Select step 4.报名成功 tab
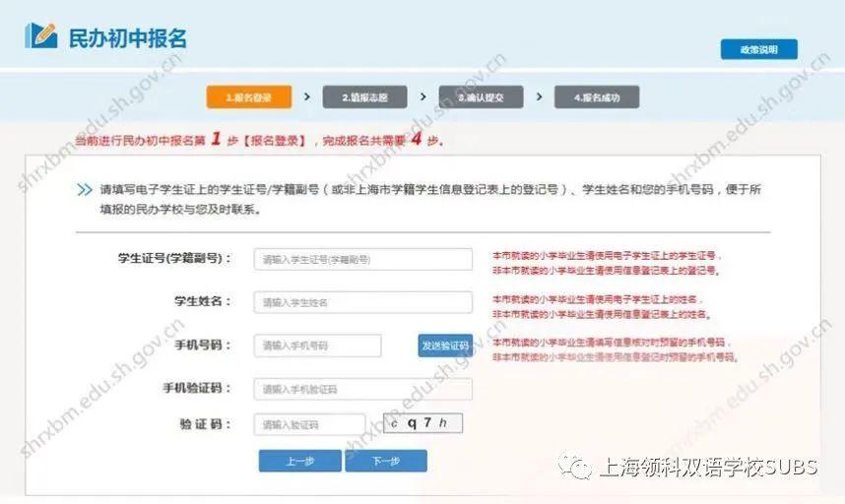The image size is (845, 504). click(x=597, y=97)
